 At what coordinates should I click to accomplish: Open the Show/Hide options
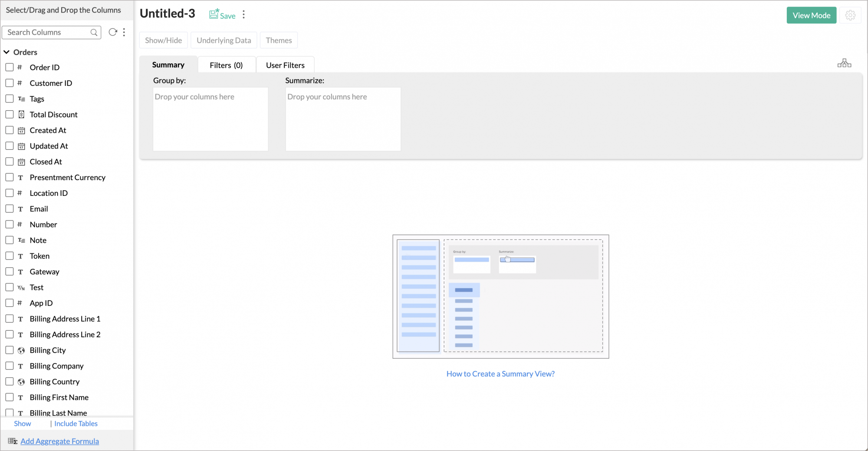point(163,40)
